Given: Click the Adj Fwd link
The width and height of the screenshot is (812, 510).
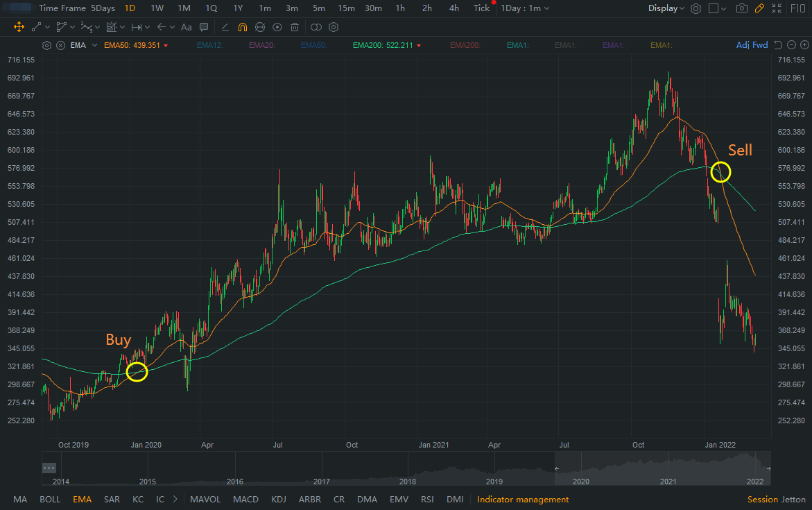Looking at the screenshot, I should point(752,44).
